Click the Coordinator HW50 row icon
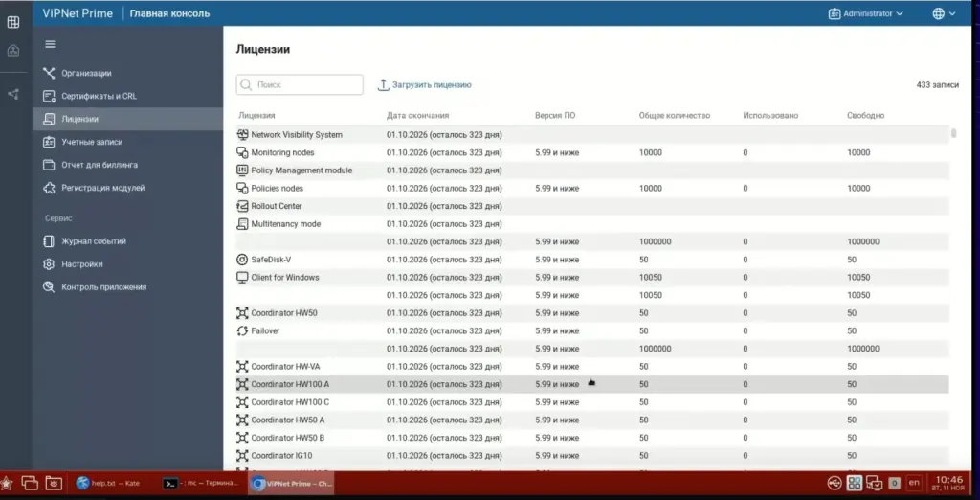This screenshot has height=500, width=980. [x=242, y=313]
